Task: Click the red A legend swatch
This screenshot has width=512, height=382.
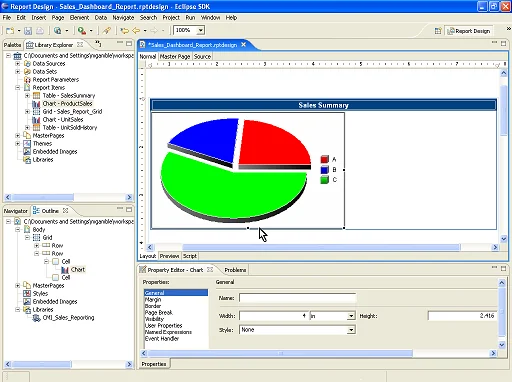Action: click(x=324, y=159)
